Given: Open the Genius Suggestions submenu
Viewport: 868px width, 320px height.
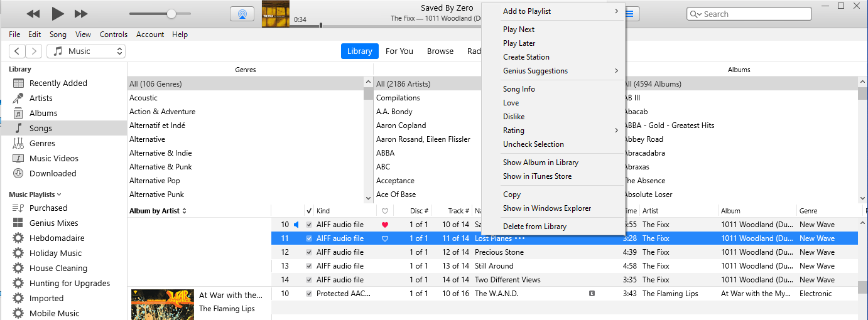Looking at the screenshot, I should click(x=553, y=71).
